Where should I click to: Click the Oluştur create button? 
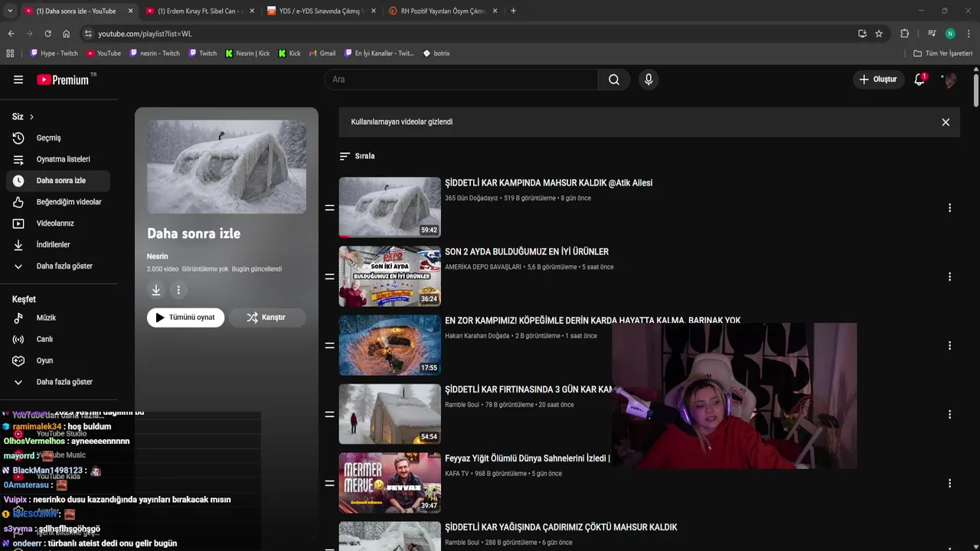[878, 80]
